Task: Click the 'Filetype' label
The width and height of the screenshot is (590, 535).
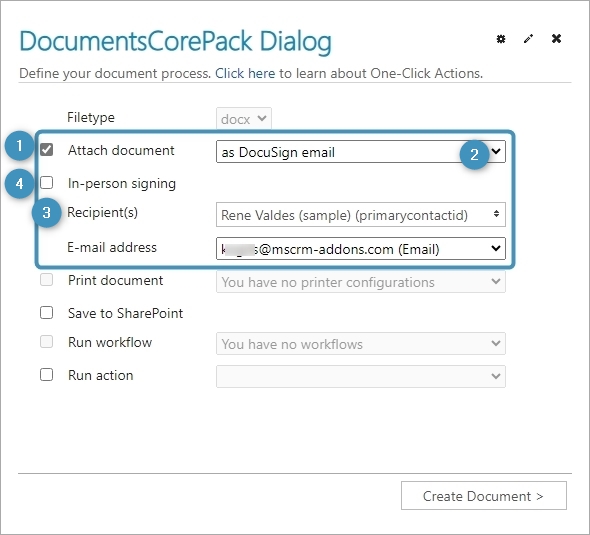Action: 91,118
